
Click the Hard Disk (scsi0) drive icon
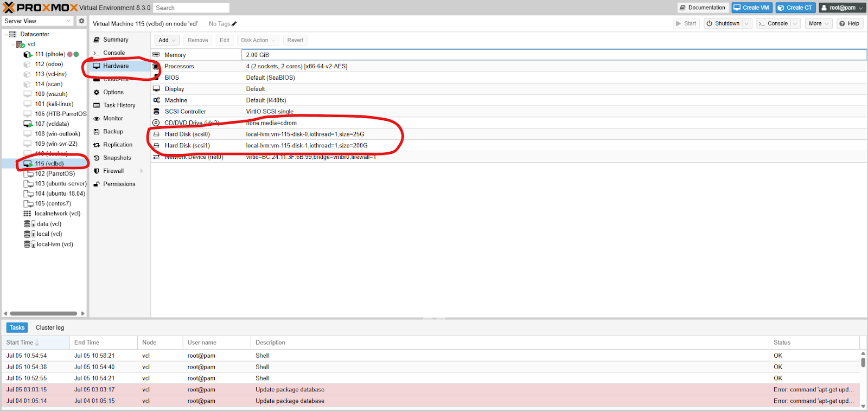156,134
